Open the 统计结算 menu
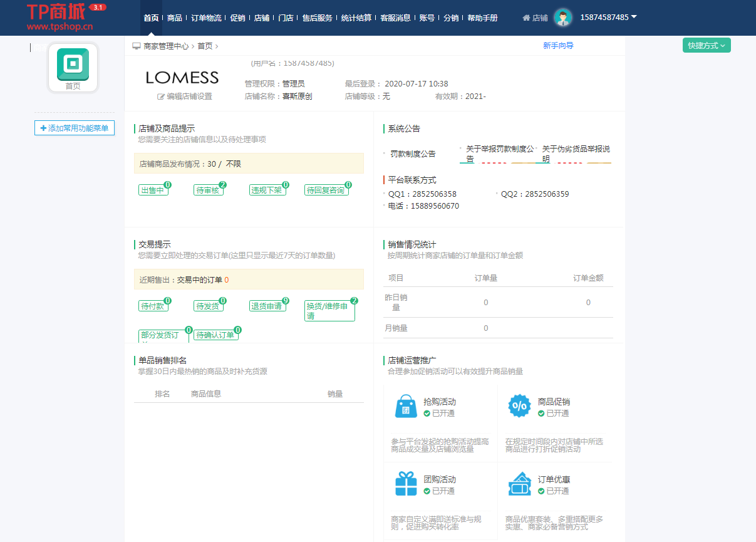 tap(356, 18)
